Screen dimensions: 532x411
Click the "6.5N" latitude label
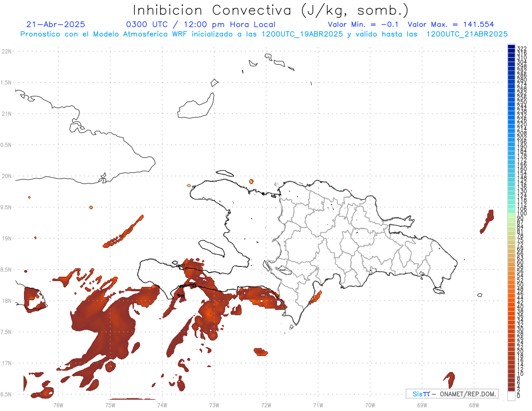(x=6, y=394)
